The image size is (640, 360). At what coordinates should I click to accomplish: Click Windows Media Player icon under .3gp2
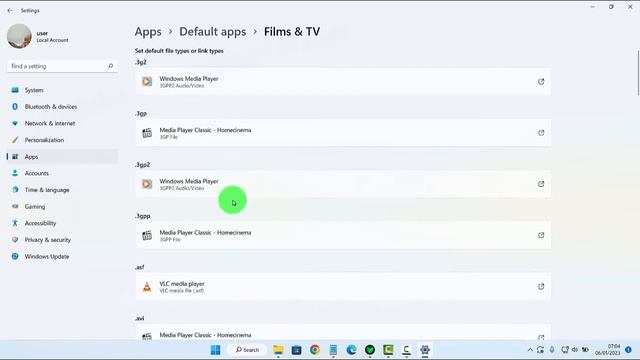[x=147, y=184]
